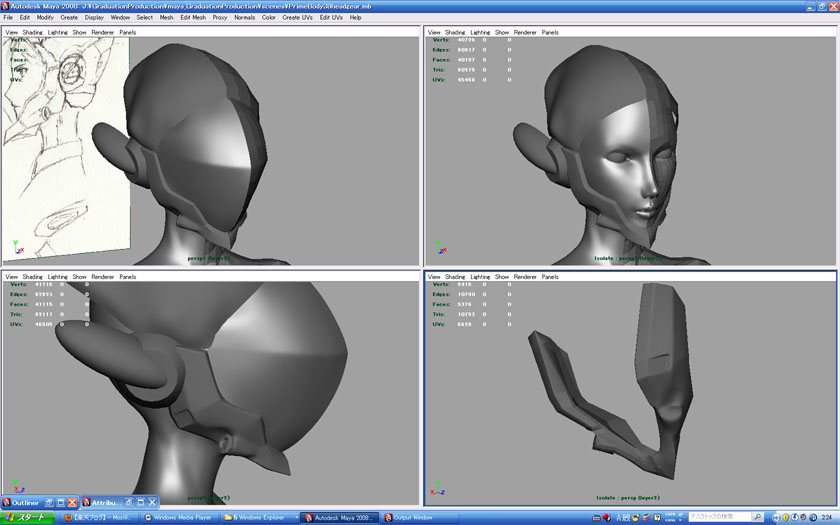Open Lighting menu in the top-right viewport

click(x=480, y=32)
